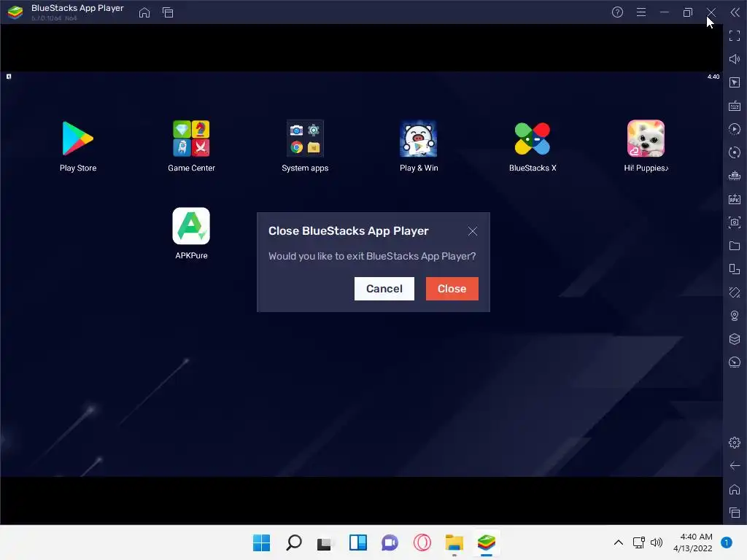Collapse the right sidebar with double chevron
This screenshot has height=560, width=747.
(735, 12)
